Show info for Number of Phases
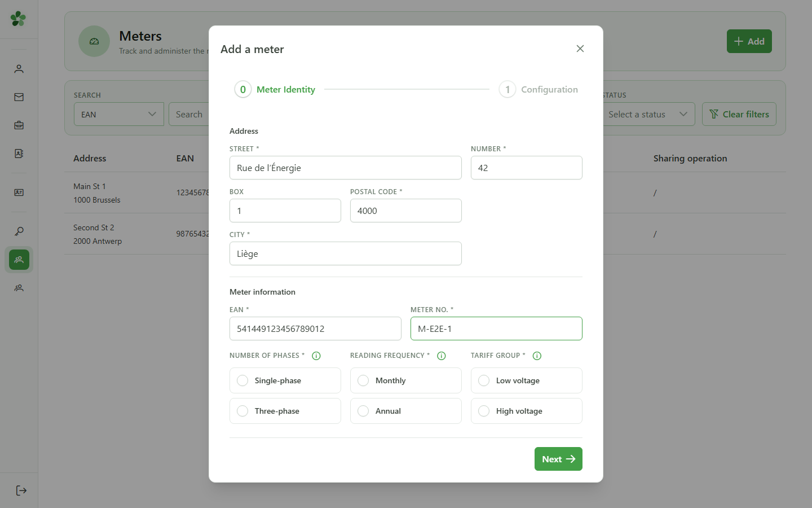This screenshot has height=508, width=812. pos(316,356)
